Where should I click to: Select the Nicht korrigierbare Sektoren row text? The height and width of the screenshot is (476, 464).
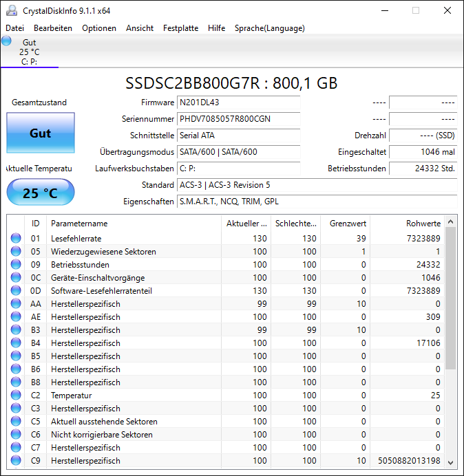pos(101,434)
